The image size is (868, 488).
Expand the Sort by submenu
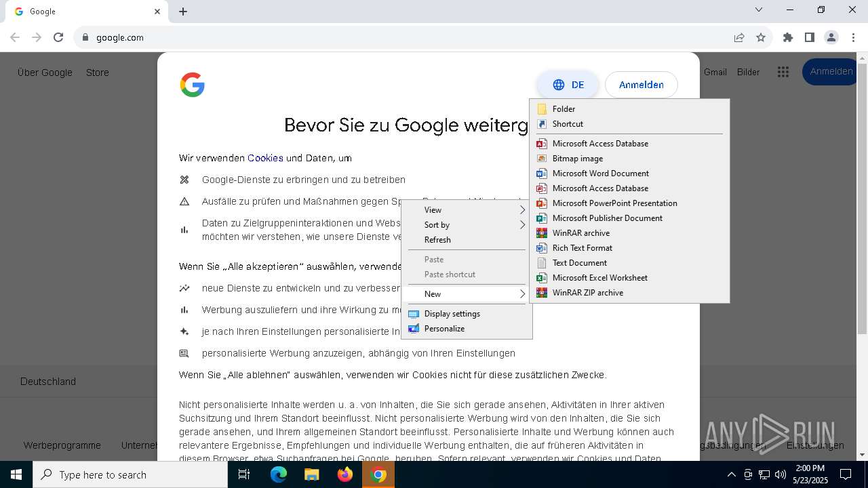click(x=467, y=225)
